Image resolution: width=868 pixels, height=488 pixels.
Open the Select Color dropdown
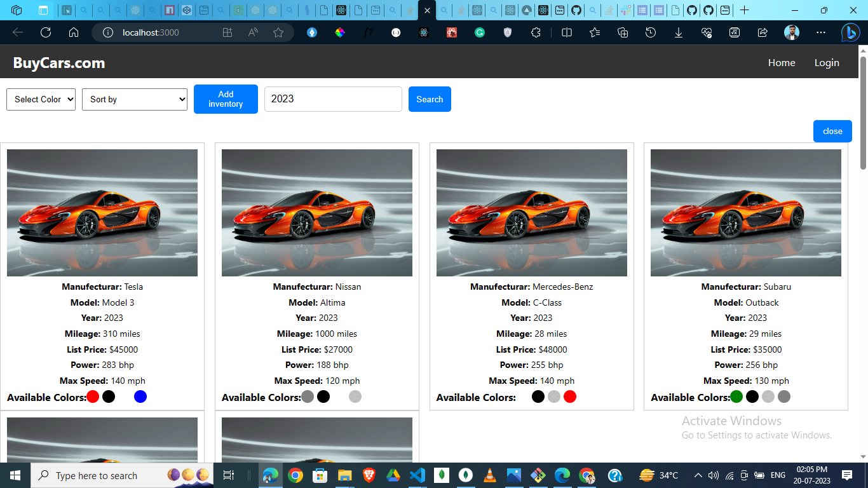click(41, 99)
